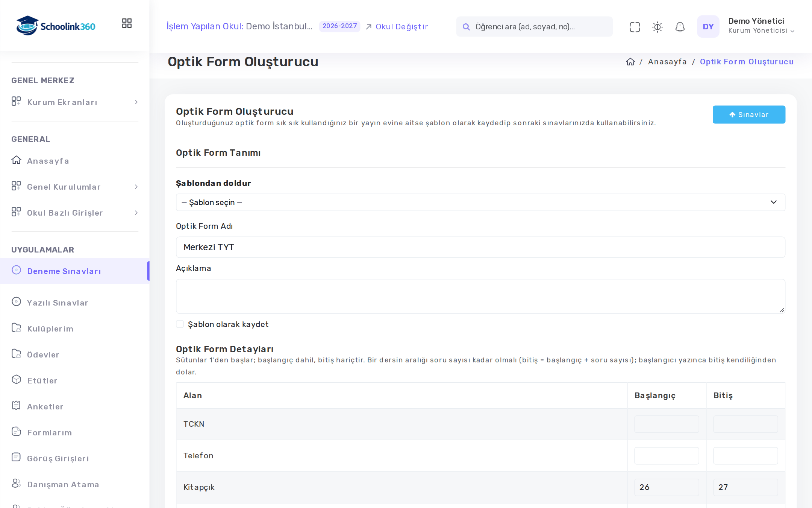
Task: Focus the Öğrenci ara search field
Action: [534, 27]
